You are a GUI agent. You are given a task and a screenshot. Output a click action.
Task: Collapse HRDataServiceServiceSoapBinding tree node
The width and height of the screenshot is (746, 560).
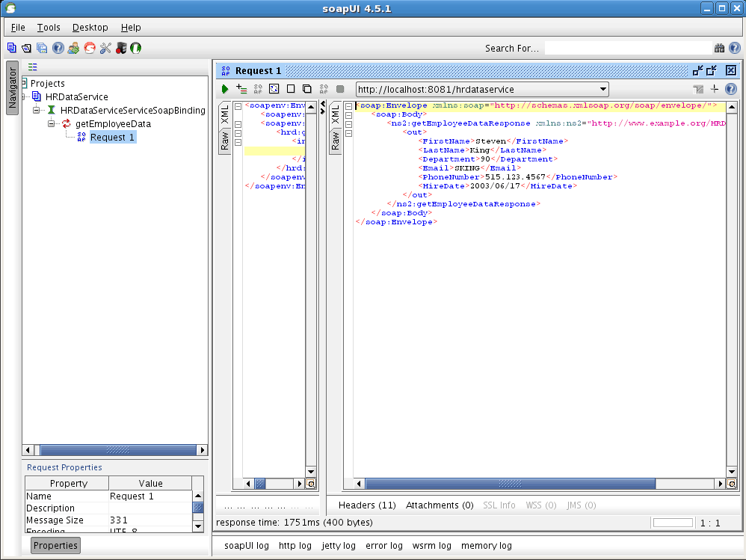coord(36,111)
